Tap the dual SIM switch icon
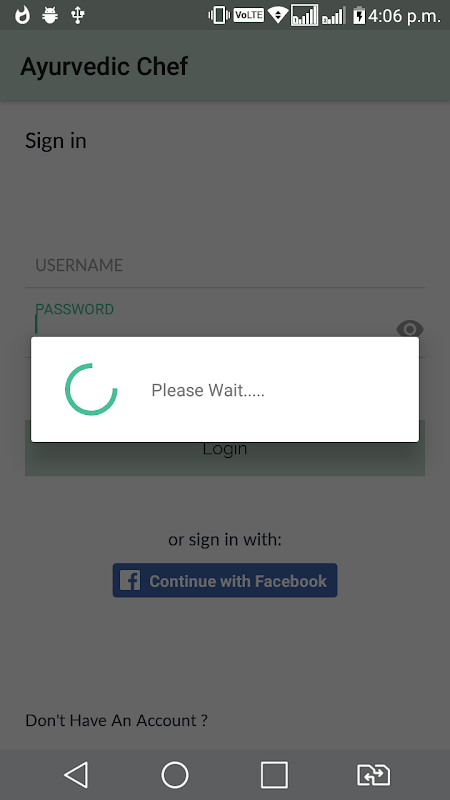The height and width of the screenshot is (800, 450). tap(373, 774)
